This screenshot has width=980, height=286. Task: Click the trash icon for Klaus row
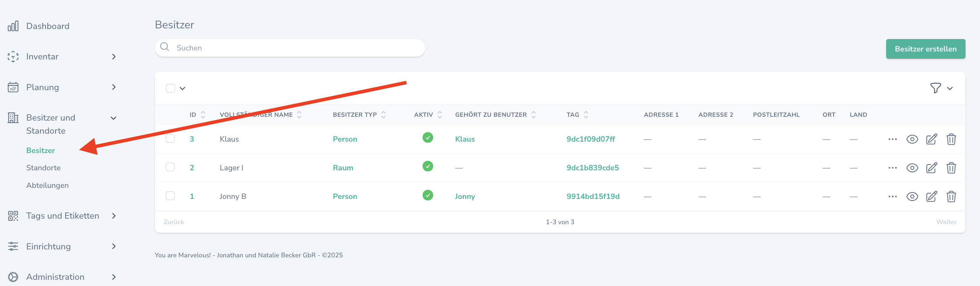[x=951, y=140]
